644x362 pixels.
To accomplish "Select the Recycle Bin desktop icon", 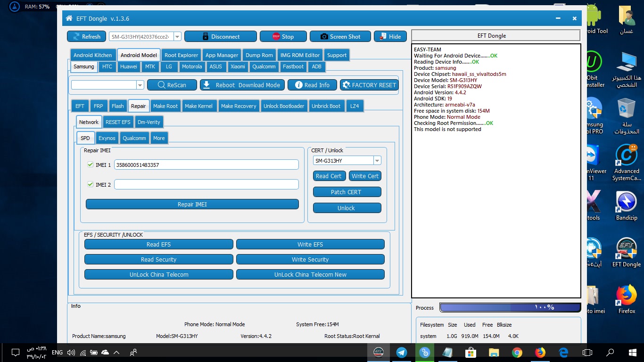I will click(627, 116).
